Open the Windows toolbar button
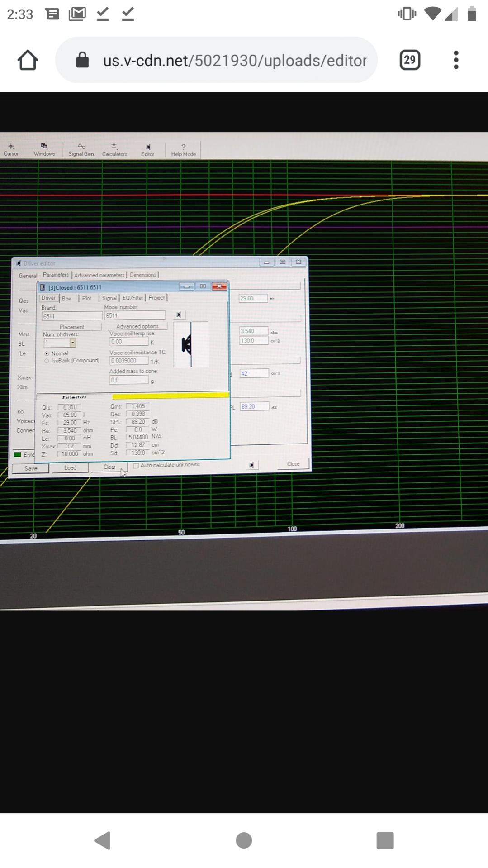 [x=44, y=150]
